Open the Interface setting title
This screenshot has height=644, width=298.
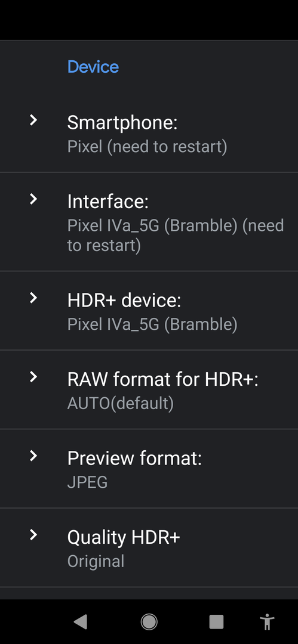[x=108, y=202]
